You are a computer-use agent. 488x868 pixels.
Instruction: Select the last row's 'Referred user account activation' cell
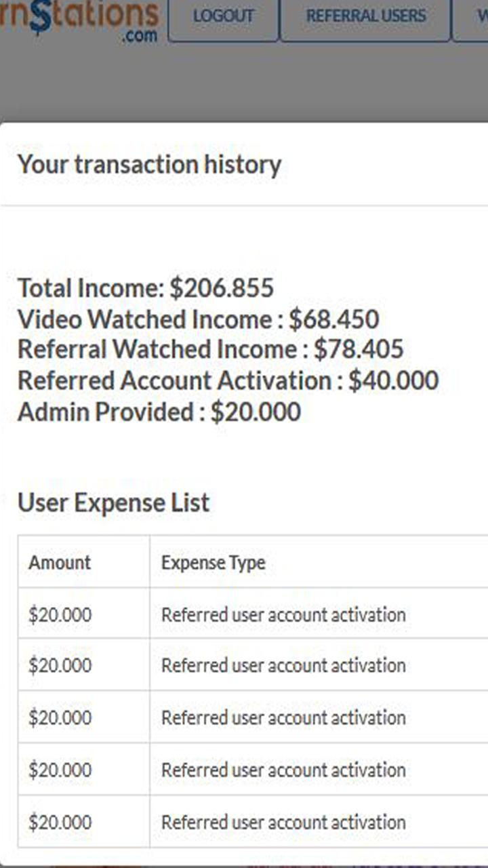click(319, 822)
